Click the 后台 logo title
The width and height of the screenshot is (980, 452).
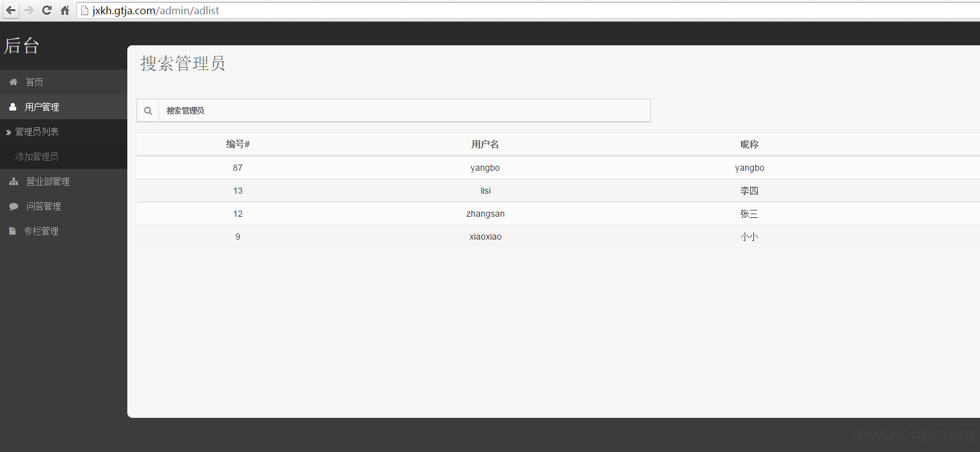tap(22, 45)
